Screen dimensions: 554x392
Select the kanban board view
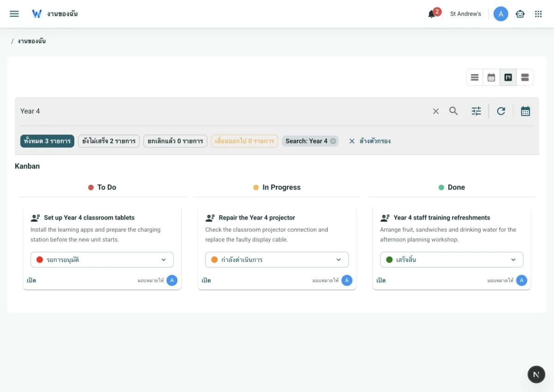508,77
